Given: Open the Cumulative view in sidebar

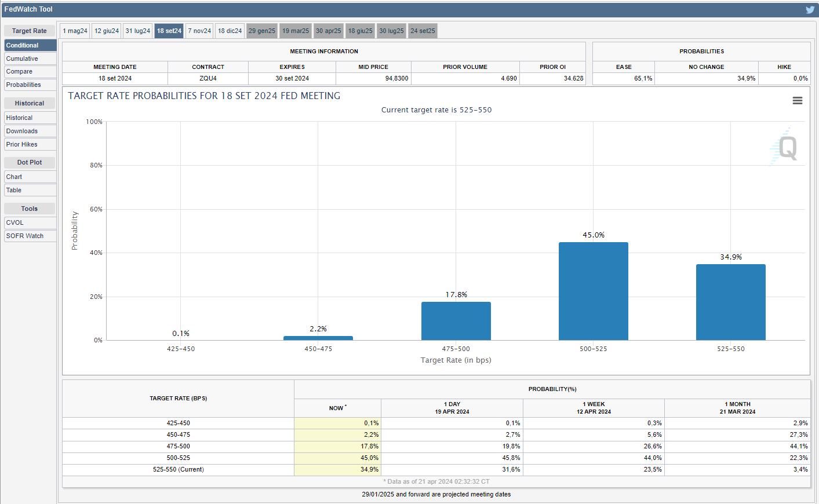Looking at the screenshot, I should point(30,59).
